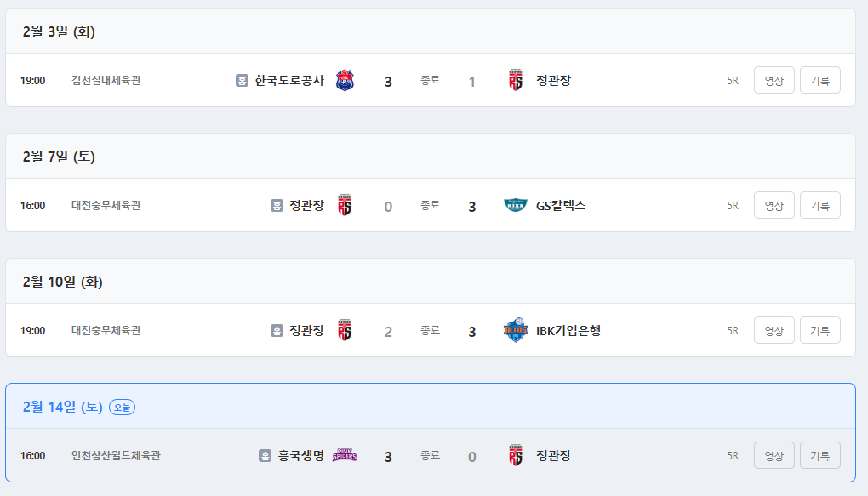Watch 영상 for the GS칼텍스 match

[774, 205]
